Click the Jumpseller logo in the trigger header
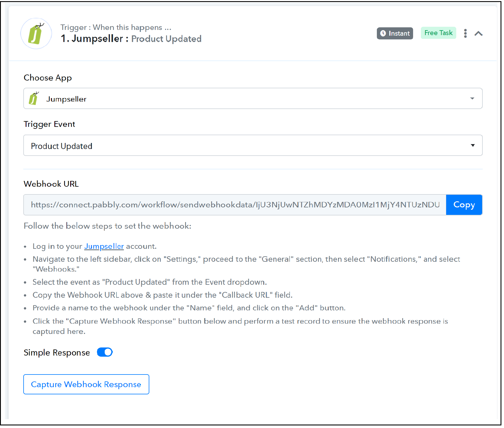This screenshot has width=504, height=428. click(x=36, y=33)
